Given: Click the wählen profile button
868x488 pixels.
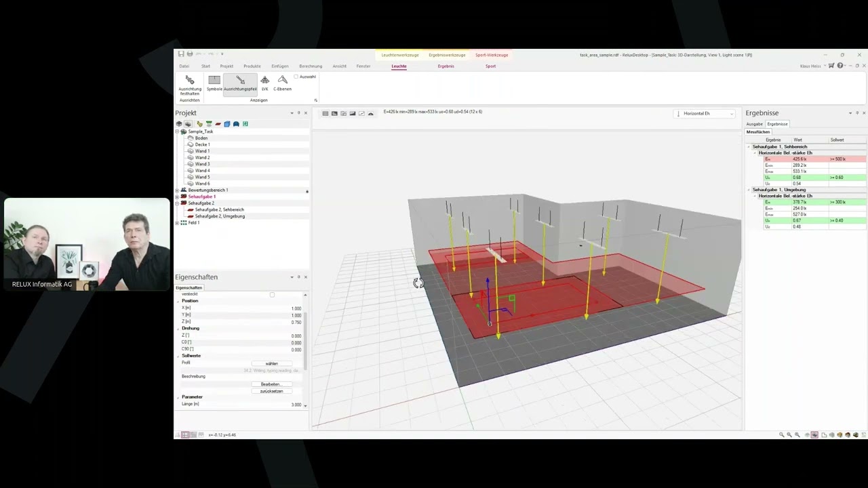Looking at the screenshot, I should click(272, 363).
